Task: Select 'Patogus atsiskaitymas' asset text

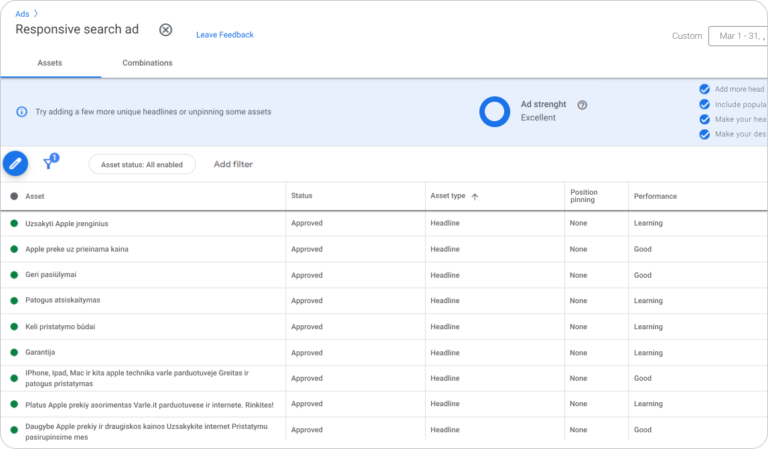Action: (x=63, y=300)
